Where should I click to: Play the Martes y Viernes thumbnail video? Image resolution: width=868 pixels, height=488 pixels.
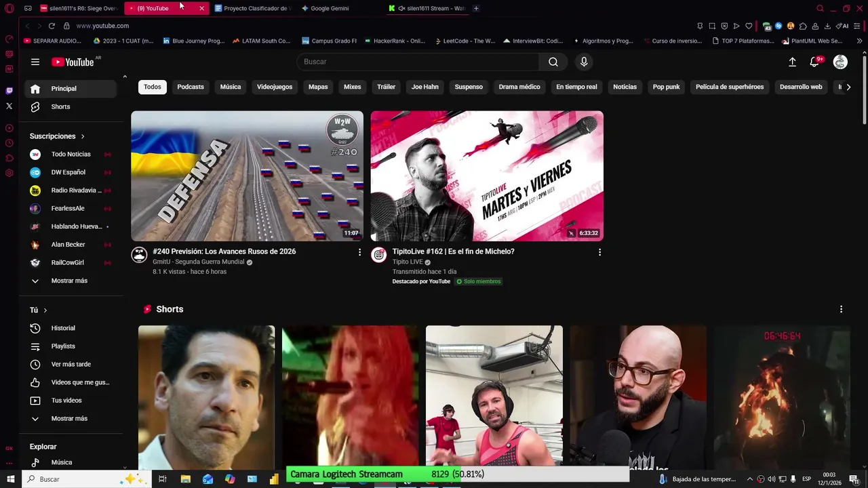487,176
